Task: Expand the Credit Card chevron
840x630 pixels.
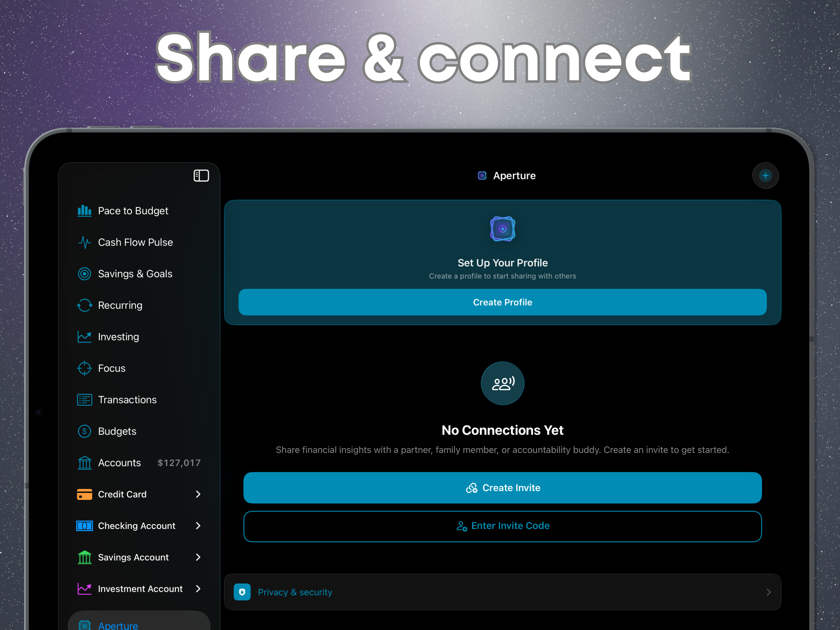Action: click(x=198, y=494)
